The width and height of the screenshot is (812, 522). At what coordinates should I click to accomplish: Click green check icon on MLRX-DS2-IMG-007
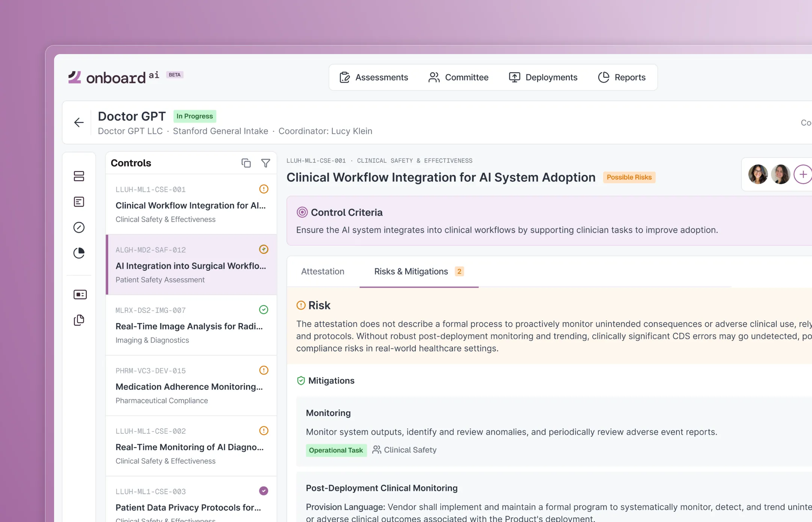point(264,310)
